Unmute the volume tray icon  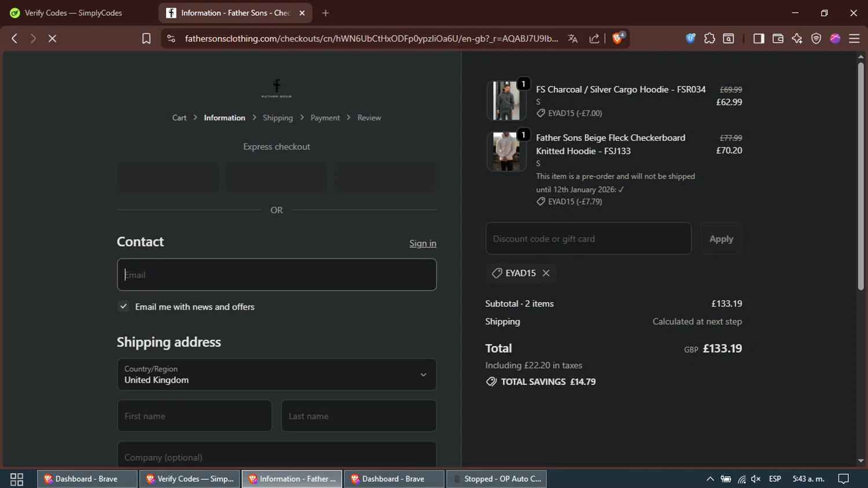coord(756,479)
